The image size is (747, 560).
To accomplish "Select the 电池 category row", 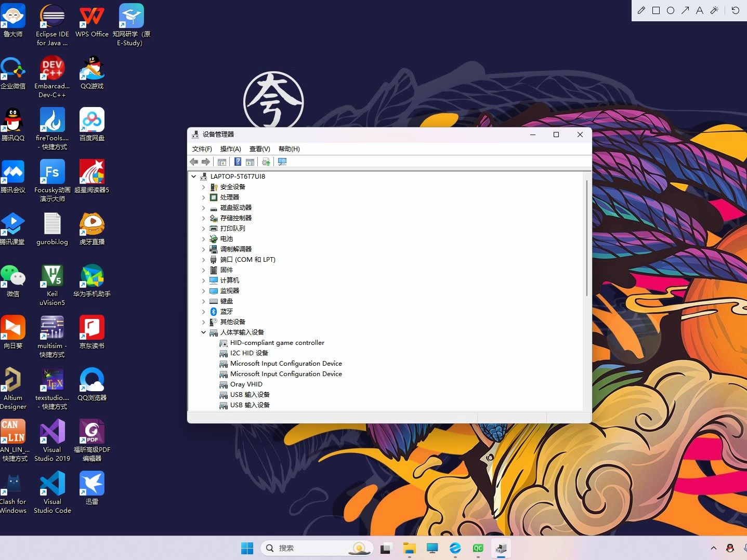I will [x=226, y=239].
